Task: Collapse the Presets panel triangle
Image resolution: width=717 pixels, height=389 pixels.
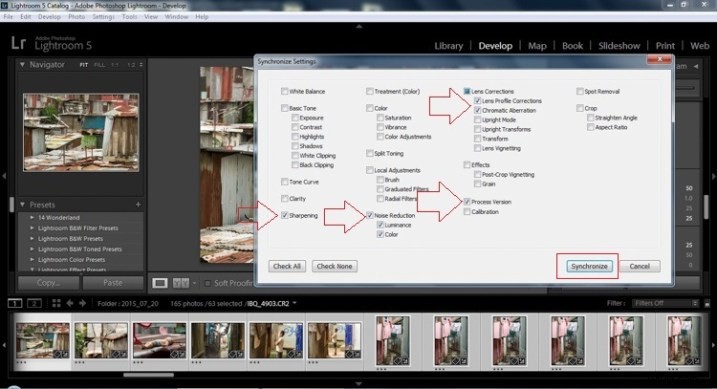Action: point(22,205)
